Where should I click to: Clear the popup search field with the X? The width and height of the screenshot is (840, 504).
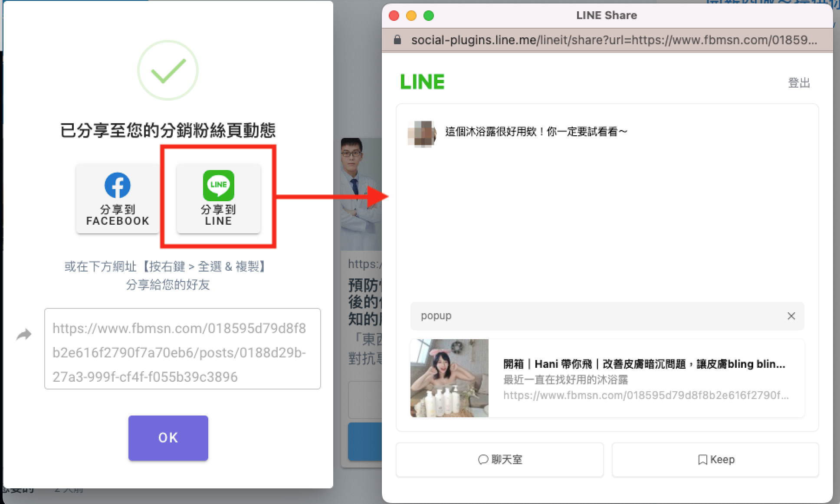(791, 316)
